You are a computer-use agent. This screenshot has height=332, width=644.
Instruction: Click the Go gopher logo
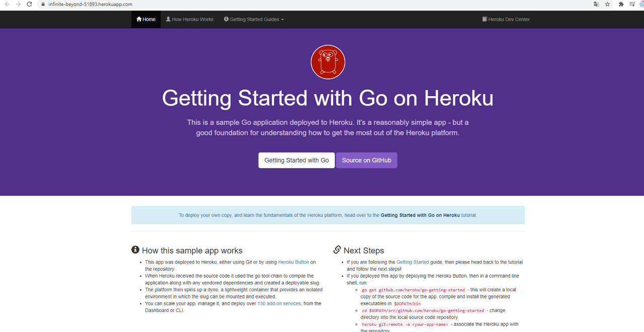click(x=328, y=62)
